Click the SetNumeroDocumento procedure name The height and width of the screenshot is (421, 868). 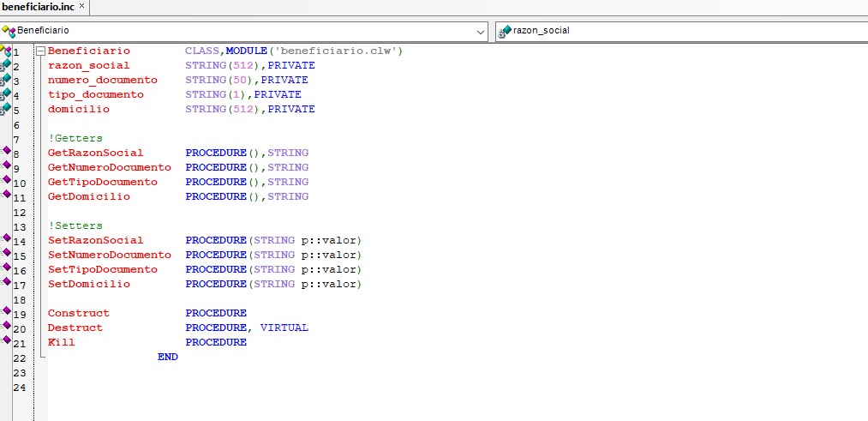[109, 255]
